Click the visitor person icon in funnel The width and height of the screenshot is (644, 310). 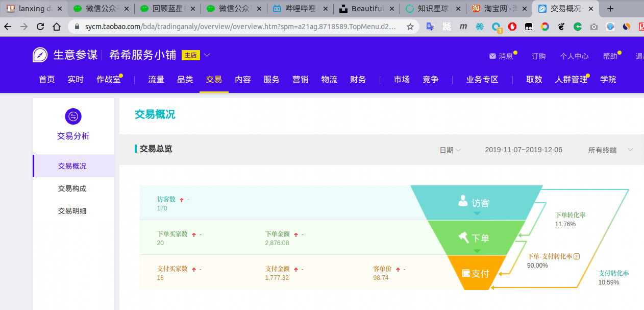click(x=463, y=201)
